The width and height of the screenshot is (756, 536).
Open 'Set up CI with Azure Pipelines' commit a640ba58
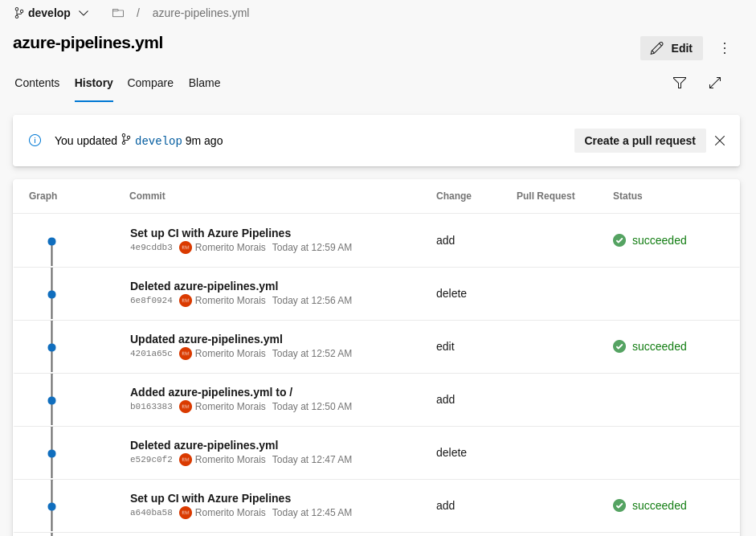(x=210, y=498)
